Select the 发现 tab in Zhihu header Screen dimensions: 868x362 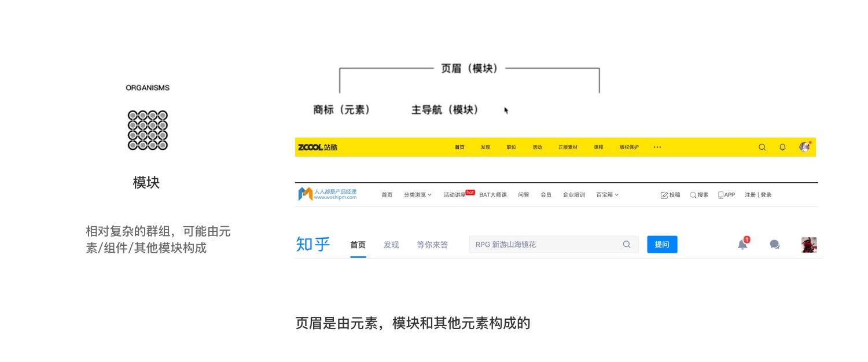(x=391, y=245)
